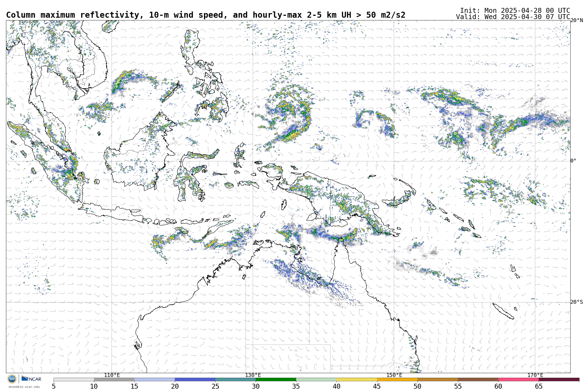The image size is (588, 390).
Task: Click the 25-30 teal colorbar segment
Action: click(x=235, y=379)
